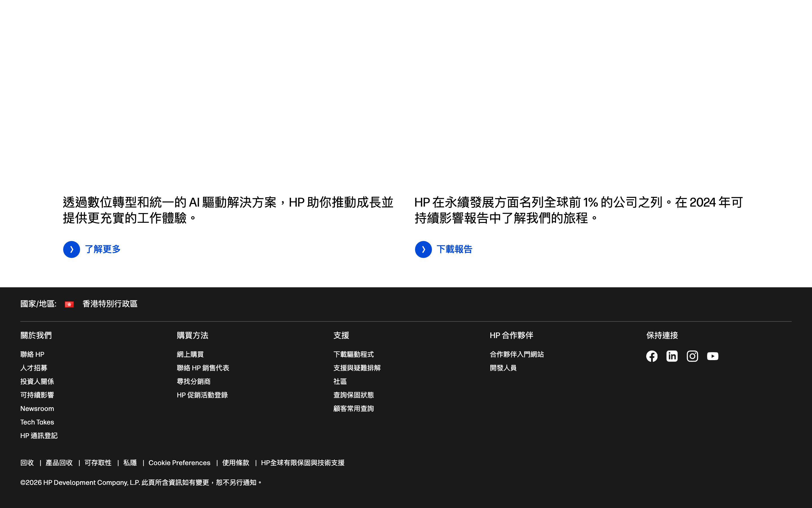This screenshot has width=812, height=508.
Task: Open 顧客常用查詢 link
Action: [354, 409]
